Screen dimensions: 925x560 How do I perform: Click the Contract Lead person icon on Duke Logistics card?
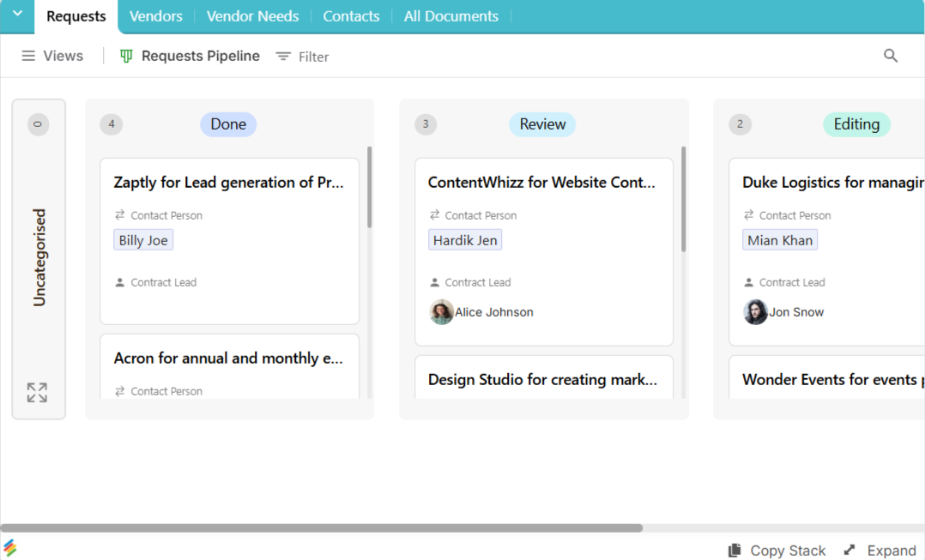(748, 282)
